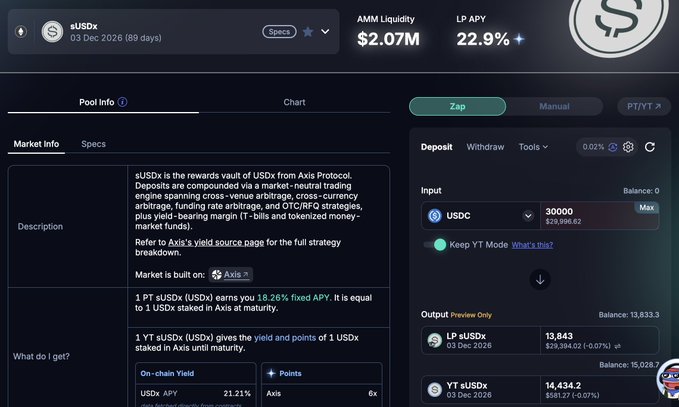Click the USDx APY 21.21% row

[196, 394]
